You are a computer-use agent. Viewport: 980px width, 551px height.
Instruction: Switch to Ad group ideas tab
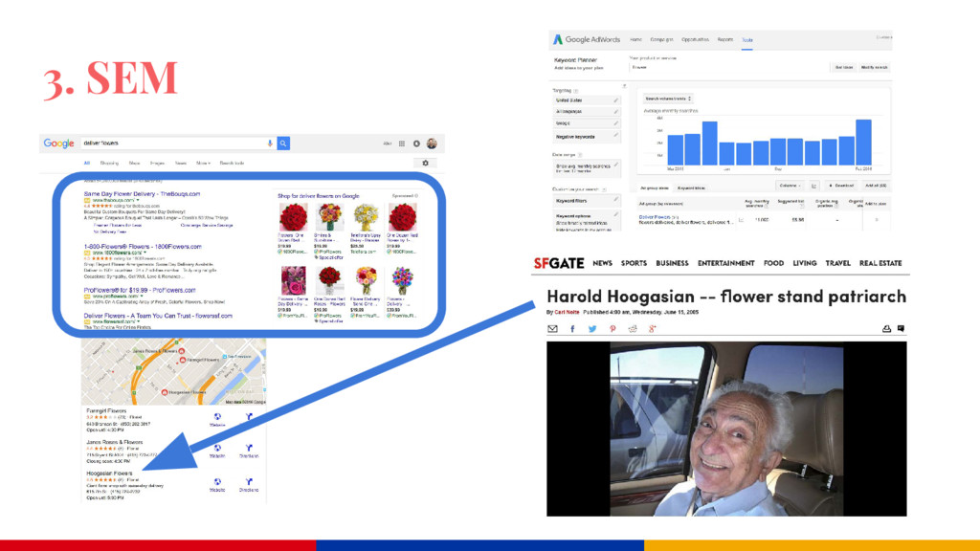(x=655, y=187)
